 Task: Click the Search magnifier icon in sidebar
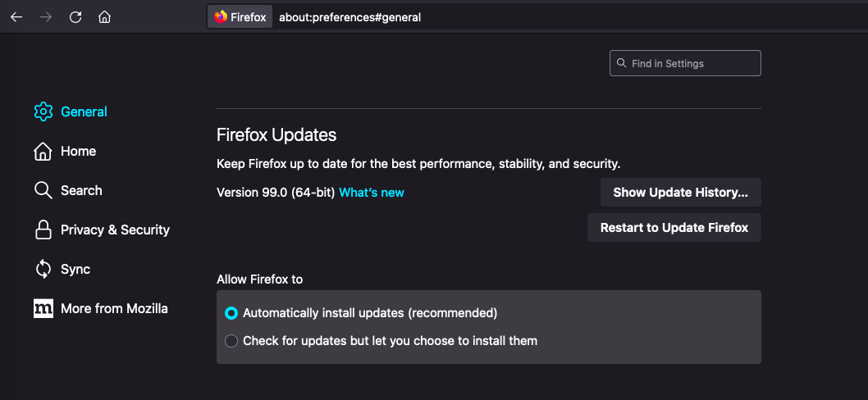point(43,190)
